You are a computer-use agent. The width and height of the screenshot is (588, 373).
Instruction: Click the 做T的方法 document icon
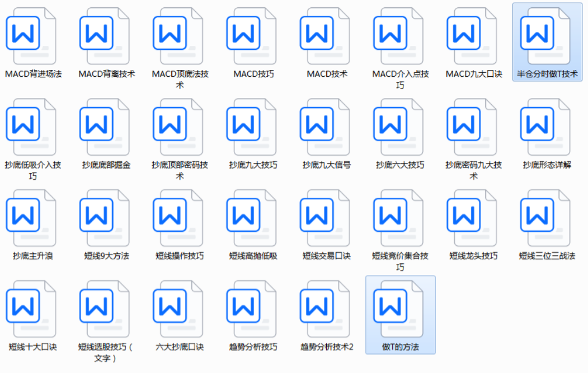399,309
